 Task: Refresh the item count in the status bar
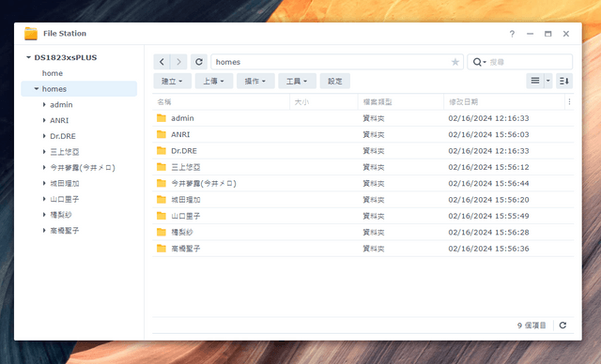[562, 326]
